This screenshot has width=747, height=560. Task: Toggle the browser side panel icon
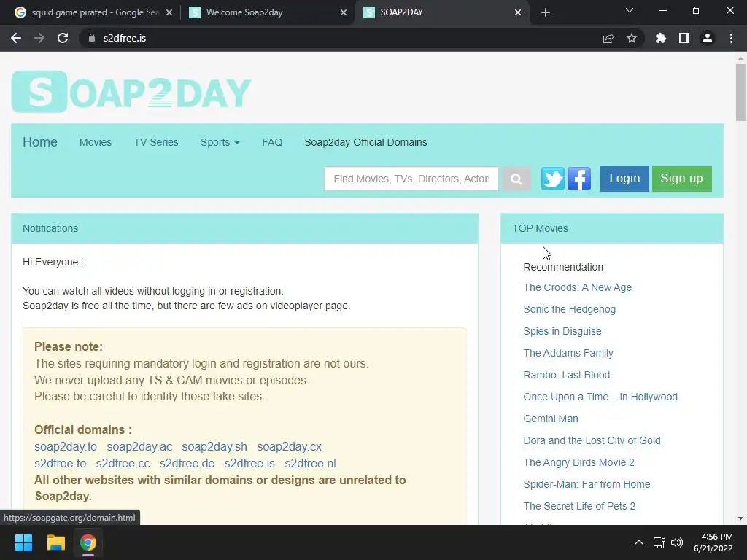click(684, 38)
